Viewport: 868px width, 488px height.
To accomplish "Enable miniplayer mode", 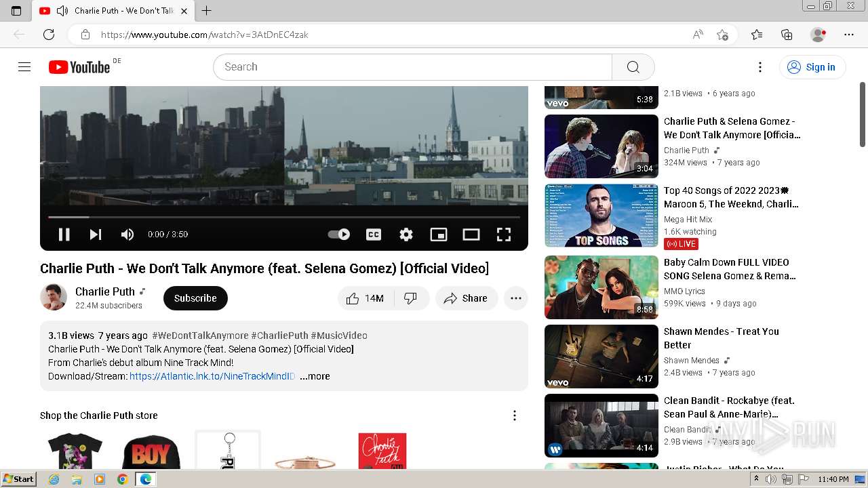I will point(439,235).
